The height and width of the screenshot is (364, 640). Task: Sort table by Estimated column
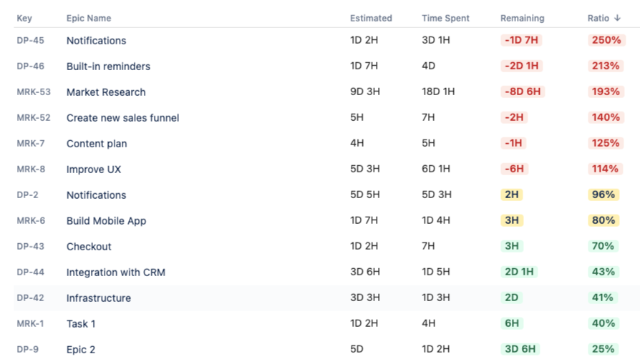pos(371,18)
